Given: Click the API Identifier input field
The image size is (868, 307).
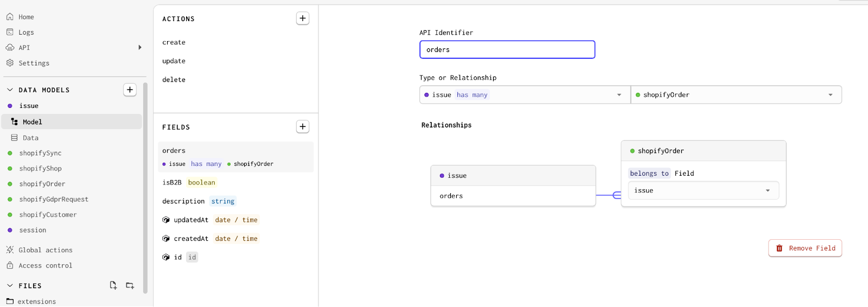Looking at the screenshot, I should [x=507, y=49].
